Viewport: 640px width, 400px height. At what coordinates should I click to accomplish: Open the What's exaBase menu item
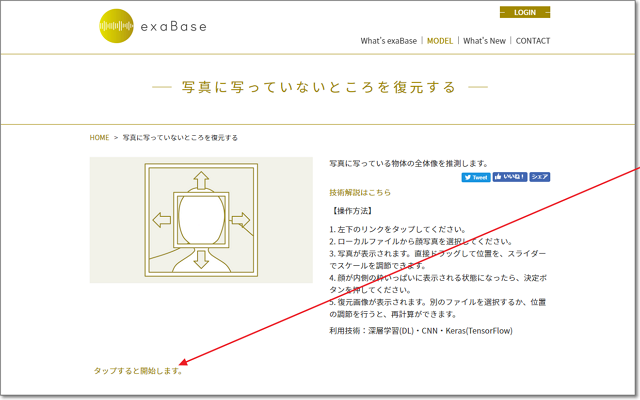pyautogui.click(x=389, y=41)
